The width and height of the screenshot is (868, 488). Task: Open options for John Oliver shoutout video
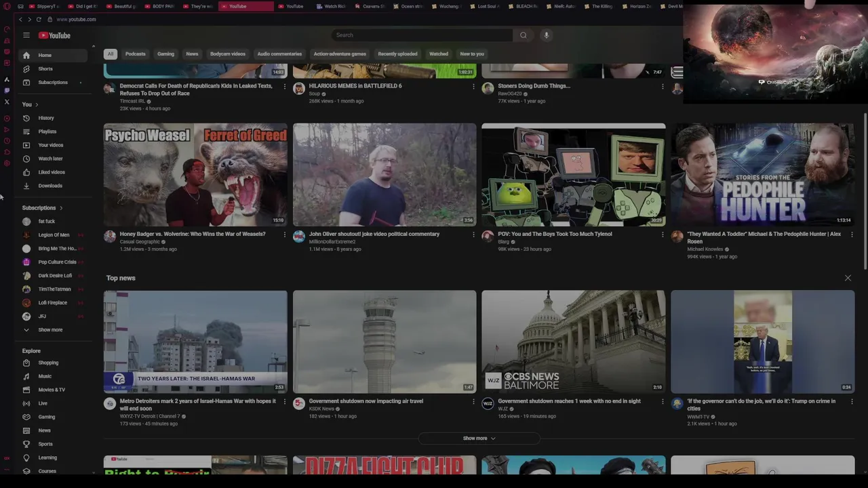[x=473, y=235]
